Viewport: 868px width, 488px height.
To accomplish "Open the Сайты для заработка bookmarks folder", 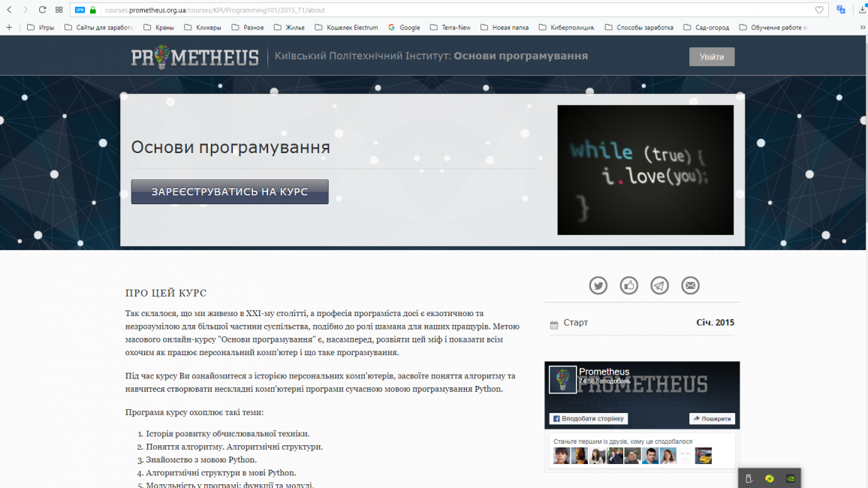I will click(x=98, y=27).
